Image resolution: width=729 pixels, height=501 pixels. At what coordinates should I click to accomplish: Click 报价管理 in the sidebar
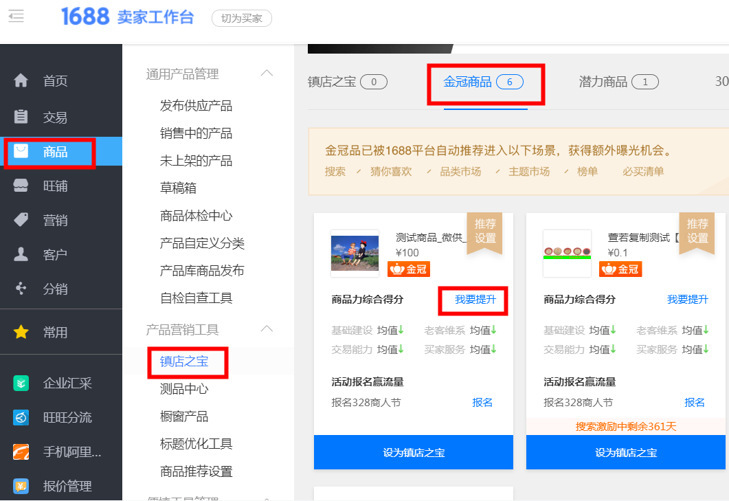[67, 486]
